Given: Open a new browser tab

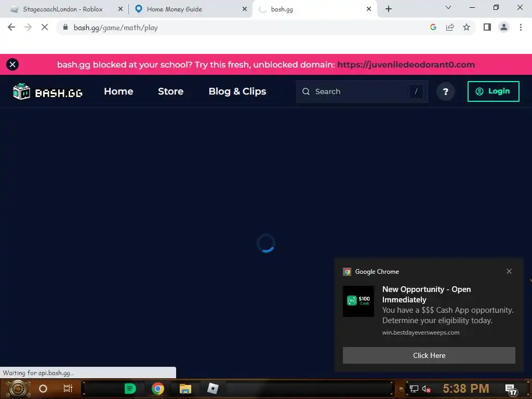Looking at the screenshot, I should tap(389, 9).
